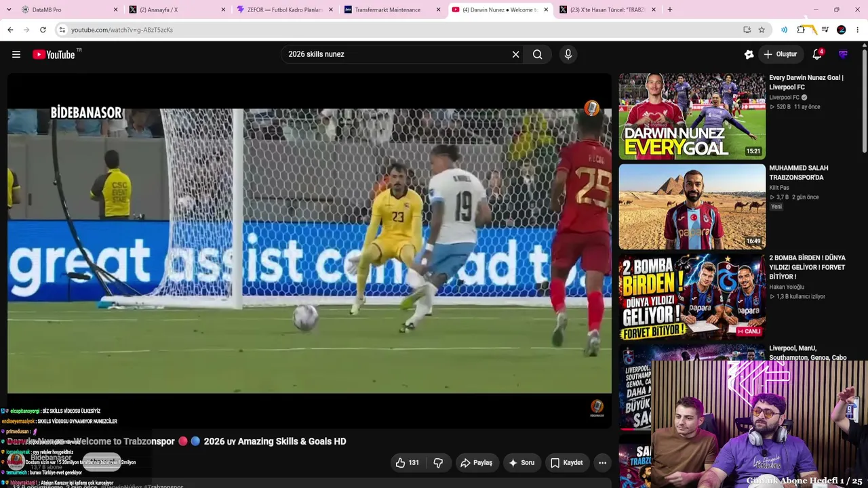The width and height of the screenshot is (868, 488).
Task: Click the channel info card icon on video
Action: tap(592, 108)
